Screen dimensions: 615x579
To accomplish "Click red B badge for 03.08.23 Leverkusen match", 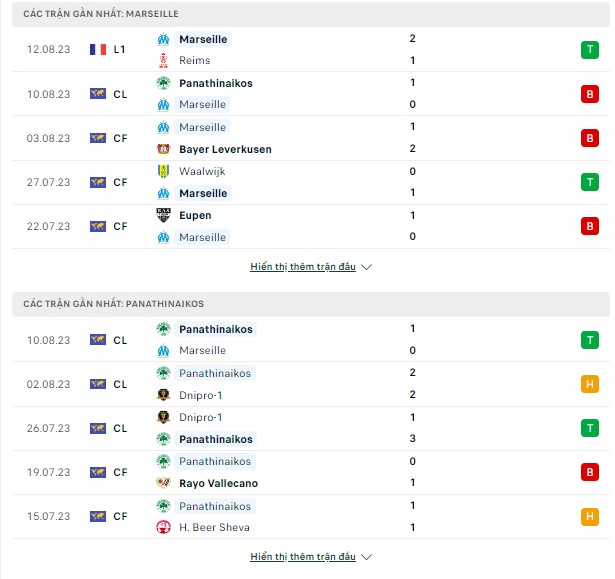I will (590, 138).
